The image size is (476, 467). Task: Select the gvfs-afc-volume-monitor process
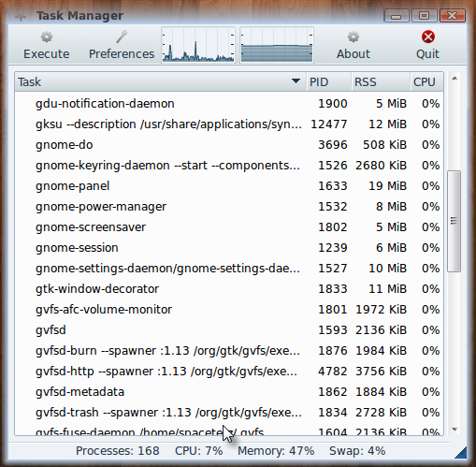click(229, 310)
